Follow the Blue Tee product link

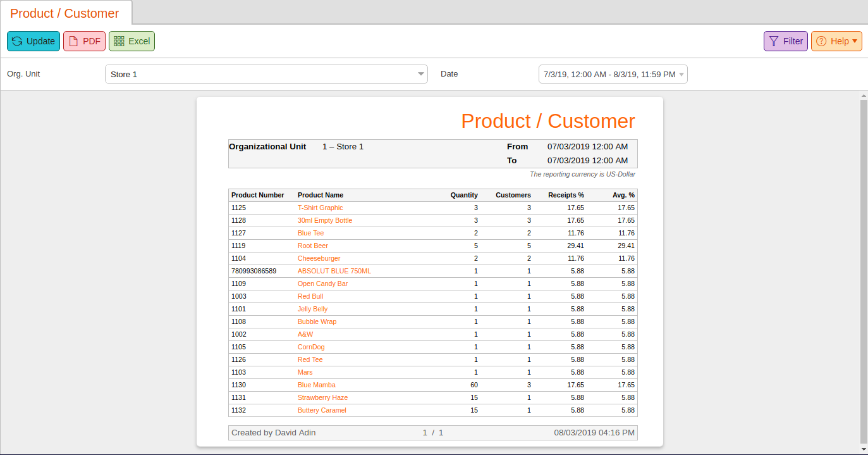[x=310, y=233]
